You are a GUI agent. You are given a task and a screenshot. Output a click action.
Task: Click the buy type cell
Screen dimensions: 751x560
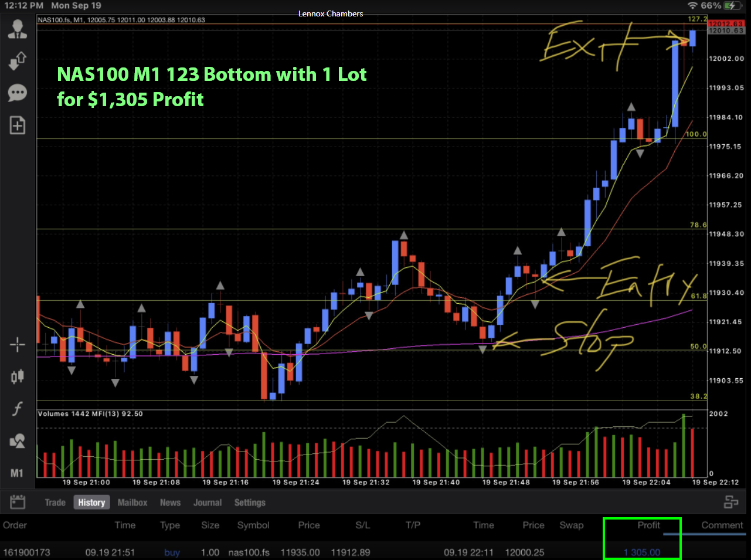pyautogui.click(x=172, y=552)
